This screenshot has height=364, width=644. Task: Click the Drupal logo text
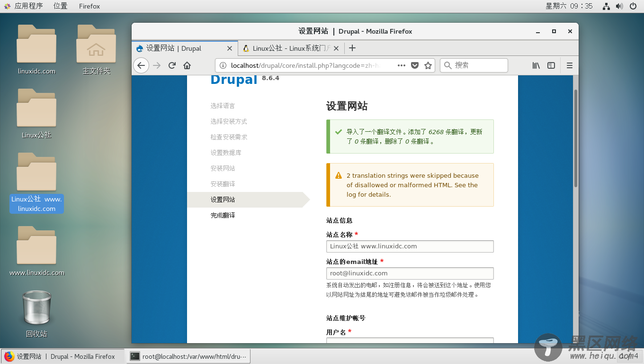[x=234, y=80]
